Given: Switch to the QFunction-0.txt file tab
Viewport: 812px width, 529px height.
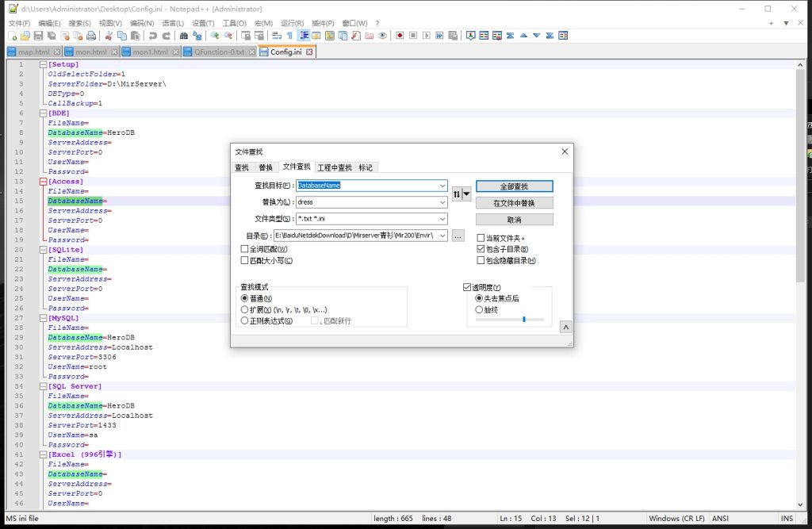Looking at the screenshot, I should [x=219, y=52].
